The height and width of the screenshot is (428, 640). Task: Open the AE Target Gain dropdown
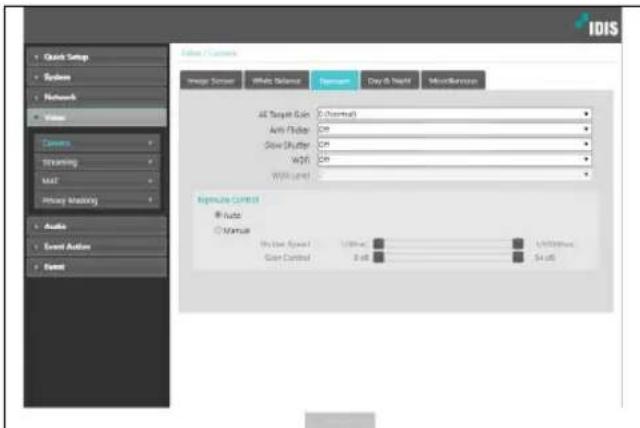coord(454,114)
